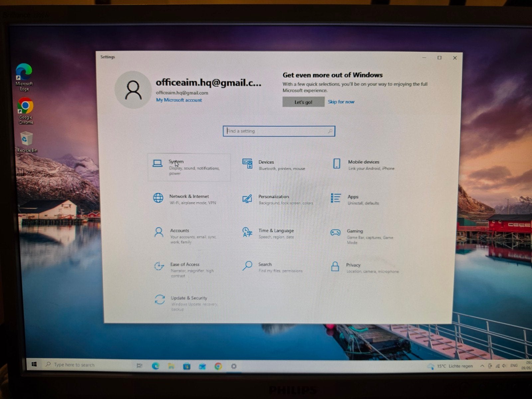Click the Settings gear on taskbar
This screenshot has height=399, width=532.
click(x=234, y=366)
